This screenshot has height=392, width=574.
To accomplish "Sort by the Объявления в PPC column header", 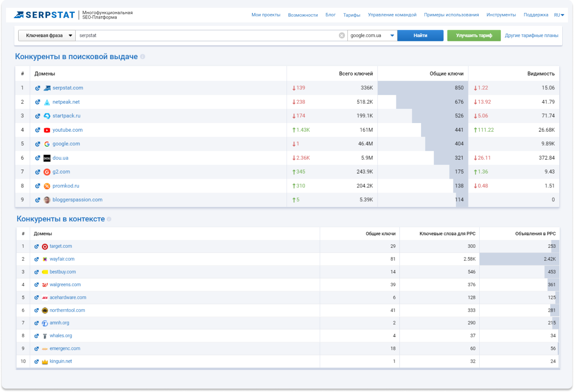I will pos(536,234).
